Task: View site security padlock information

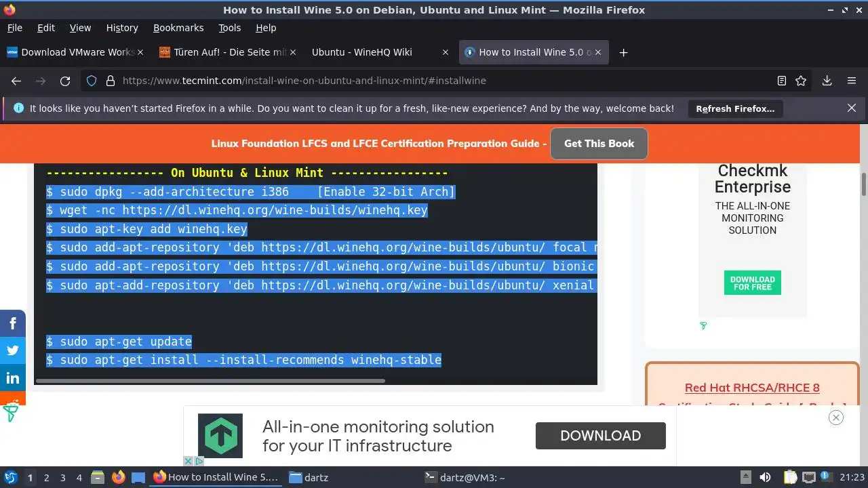Action: point(111,81)
